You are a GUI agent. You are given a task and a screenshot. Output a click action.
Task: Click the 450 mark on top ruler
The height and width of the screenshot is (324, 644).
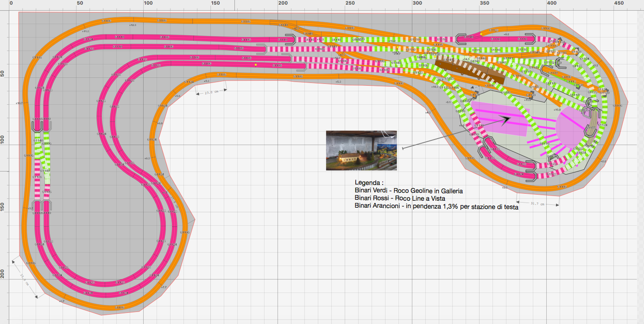[x=619, y=4]
